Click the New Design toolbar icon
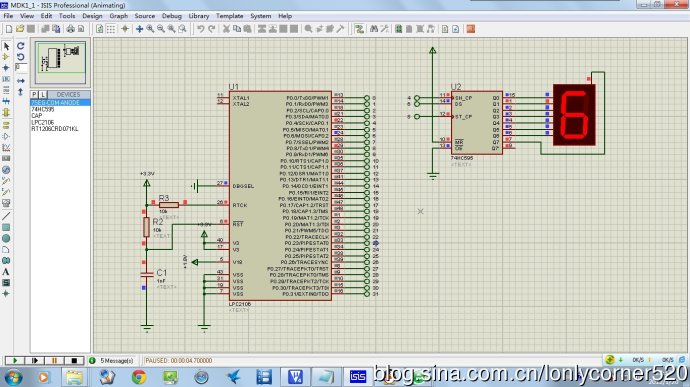690x387 pixels. click(9, 29)
